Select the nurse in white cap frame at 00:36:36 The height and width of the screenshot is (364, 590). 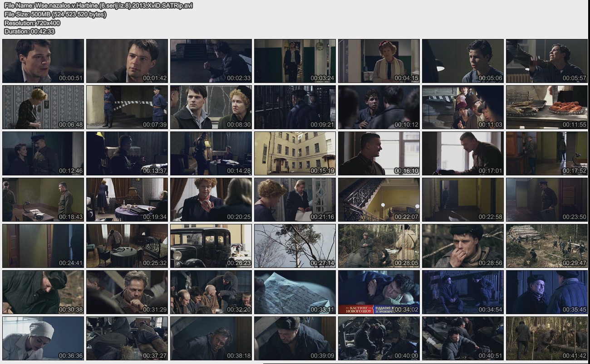click(43, 339)
